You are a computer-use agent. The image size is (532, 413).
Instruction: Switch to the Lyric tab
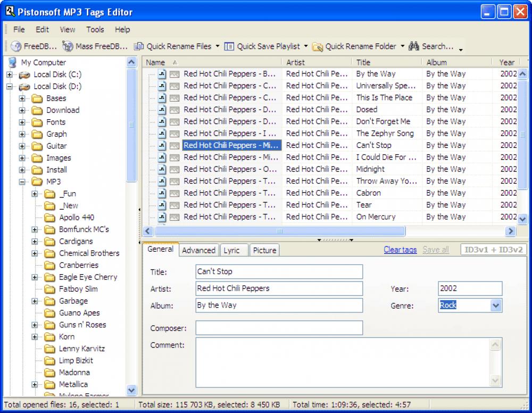(x=234, y=250)
